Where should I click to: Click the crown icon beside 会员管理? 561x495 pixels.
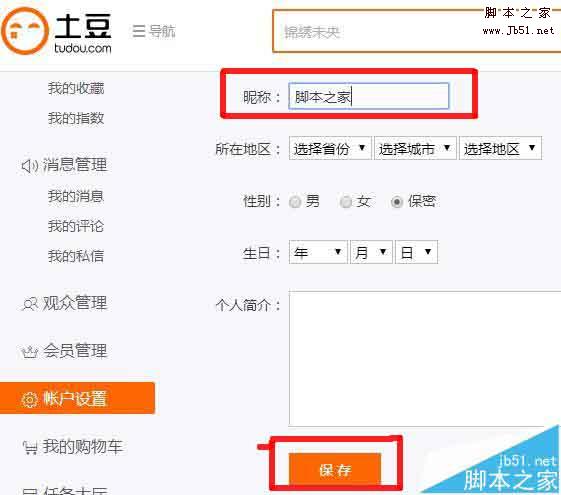(x=30, y=352)
